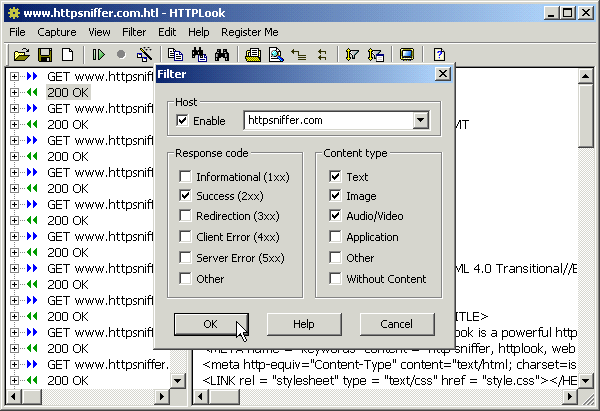Click the collapse tree double-arrow icon
Viewport: 600px width, 411px height.
(x=322, y=55)
